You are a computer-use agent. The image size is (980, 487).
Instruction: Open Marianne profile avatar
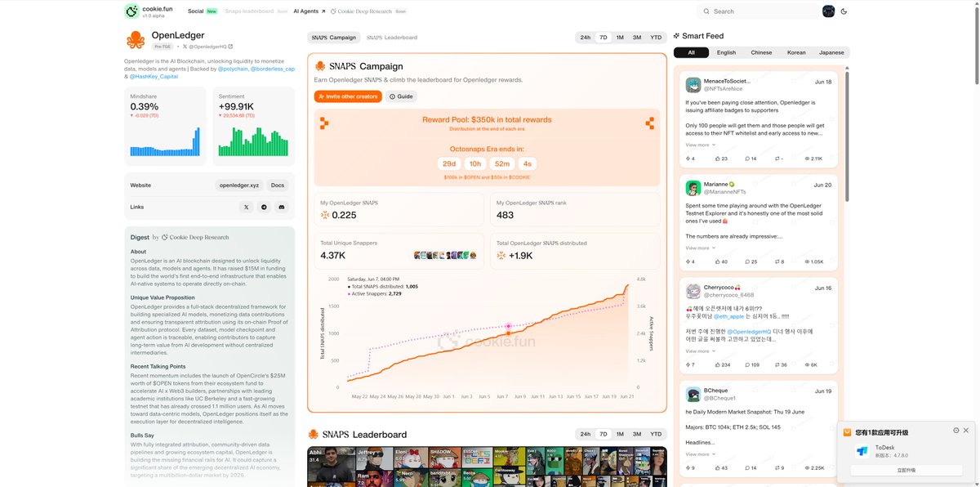[693, 188]
